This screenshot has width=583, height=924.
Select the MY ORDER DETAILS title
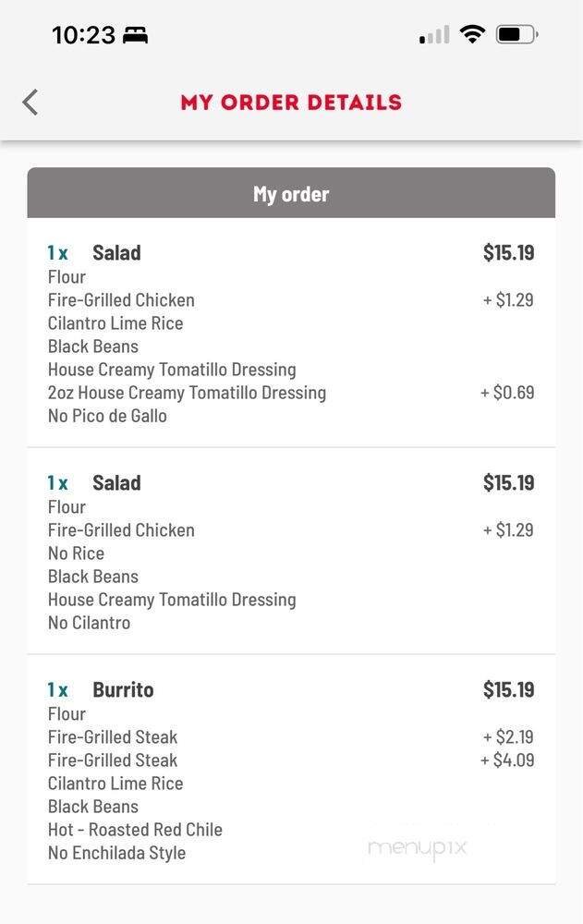pos(291,102)
